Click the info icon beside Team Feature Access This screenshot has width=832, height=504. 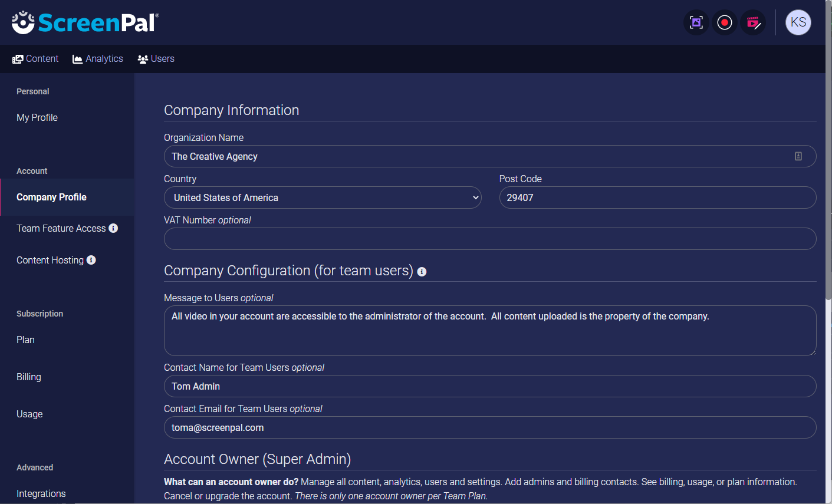(x=113, y=228)
